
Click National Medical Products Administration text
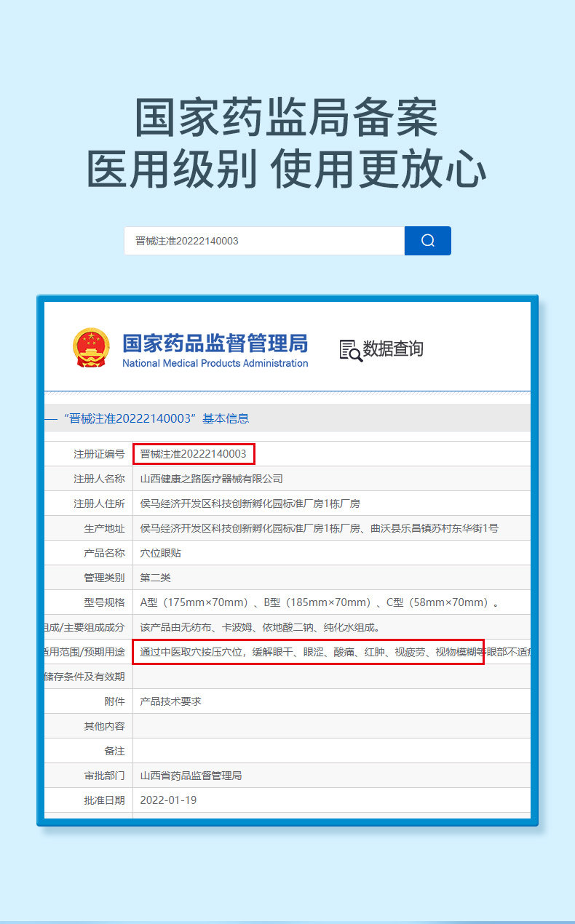pos(215,363)
